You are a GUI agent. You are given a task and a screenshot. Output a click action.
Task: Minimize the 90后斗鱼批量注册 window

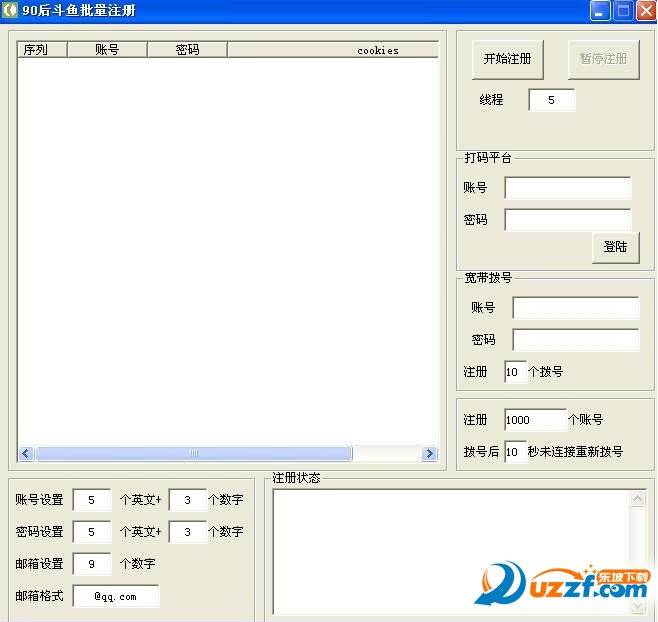point(600,11)
